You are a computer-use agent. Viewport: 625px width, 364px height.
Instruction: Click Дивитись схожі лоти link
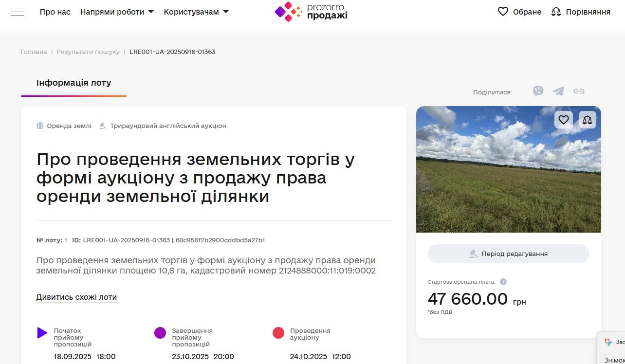(x=76, y=297)
